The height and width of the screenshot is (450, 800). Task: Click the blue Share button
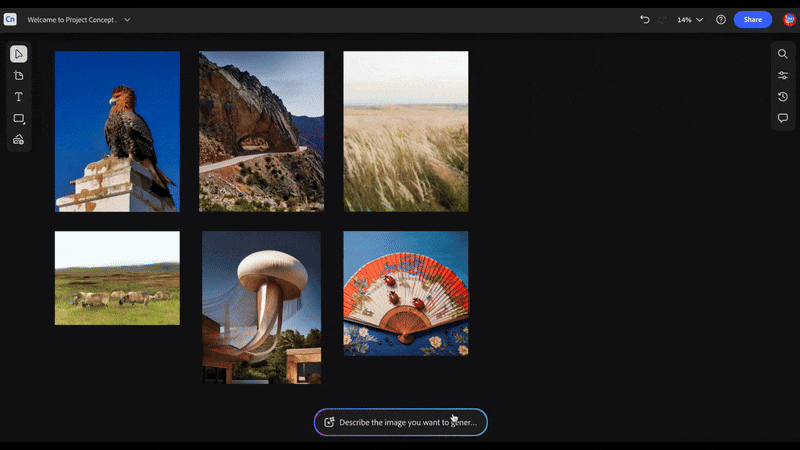tap(753, 19)
